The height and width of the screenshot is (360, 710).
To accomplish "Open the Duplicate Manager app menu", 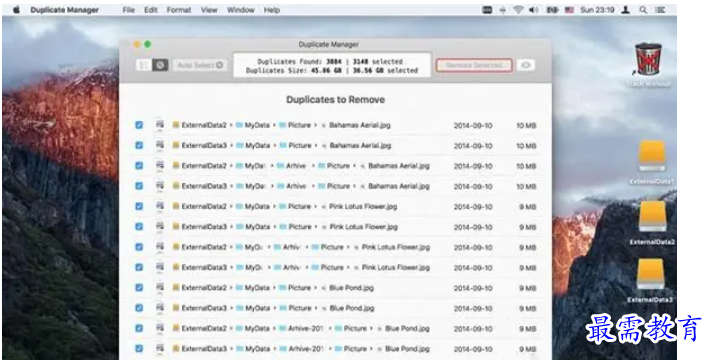I will (64, 10).
